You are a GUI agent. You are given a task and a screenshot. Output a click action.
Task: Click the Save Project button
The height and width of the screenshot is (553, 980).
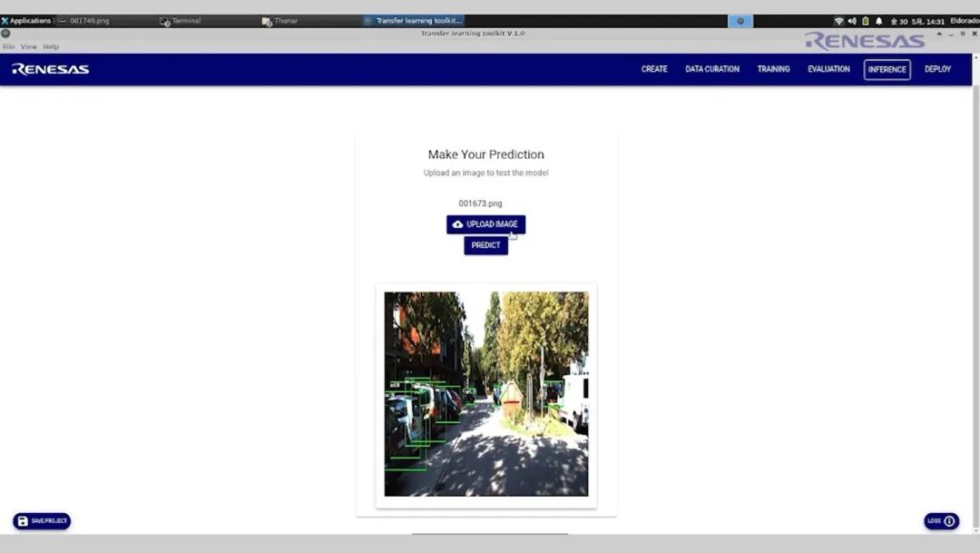click(42, 521)
